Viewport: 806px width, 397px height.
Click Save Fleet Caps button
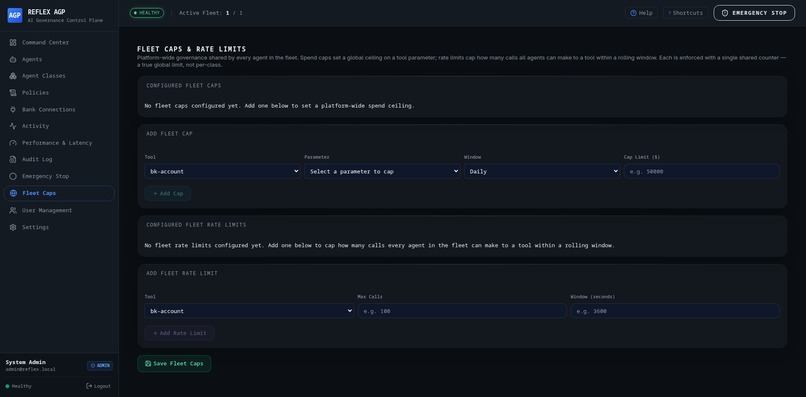174,364
